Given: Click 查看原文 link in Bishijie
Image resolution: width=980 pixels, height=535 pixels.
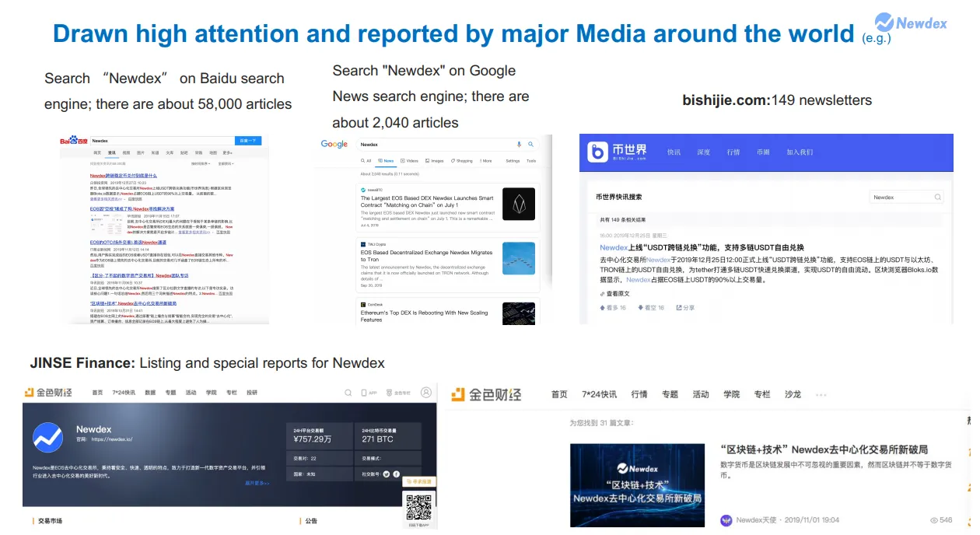Looking at the screenshot, I should coord(614,293).
